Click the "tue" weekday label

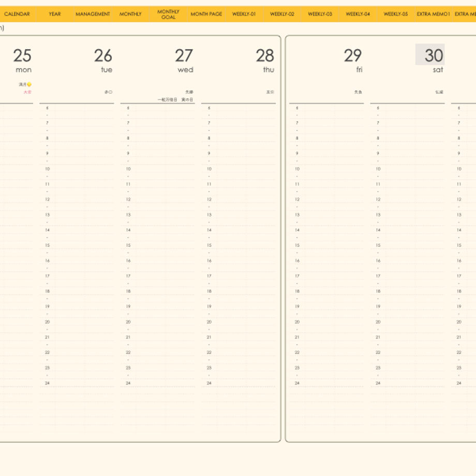coord(107,70)
